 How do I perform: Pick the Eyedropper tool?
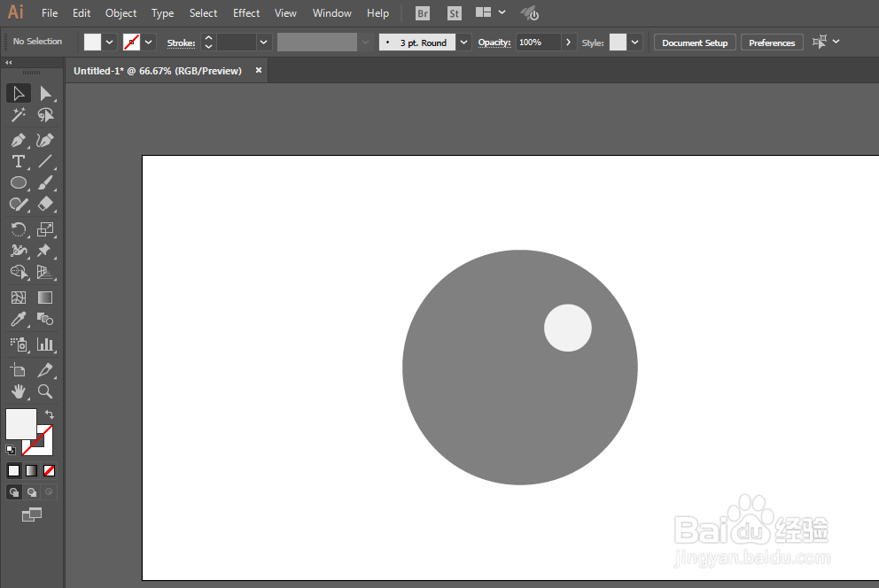pos(19,319)
